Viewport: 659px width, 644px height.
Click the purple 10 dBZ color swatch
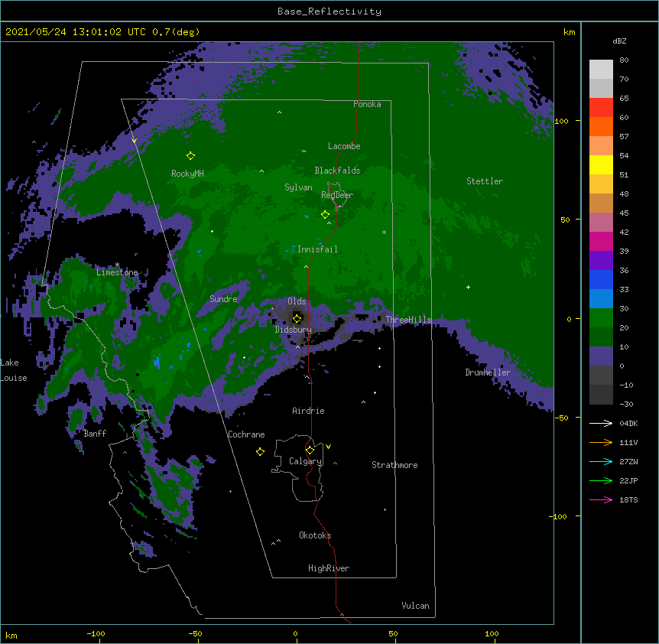pos(601,356)
